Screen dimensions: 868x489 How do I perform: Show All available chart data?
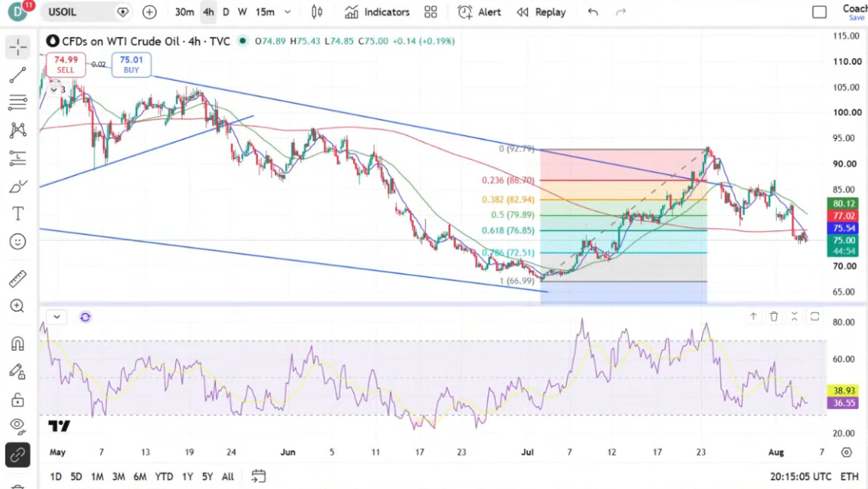227,476
